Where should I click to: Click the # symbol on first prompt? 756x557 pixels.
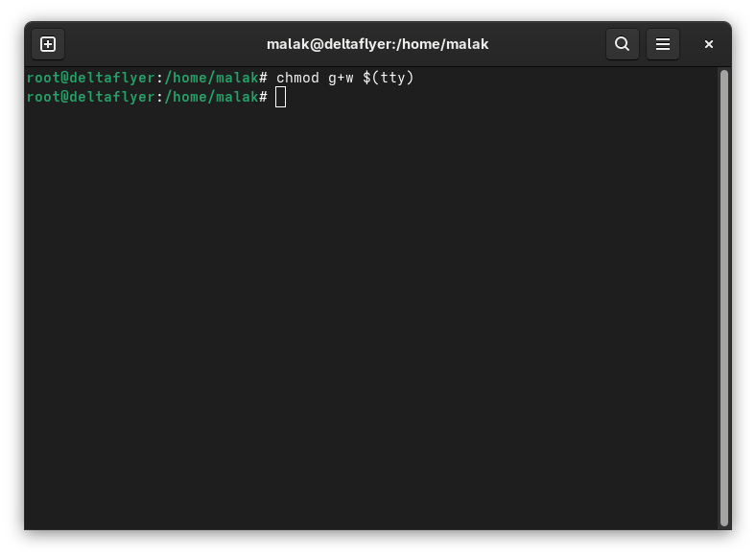click(x=263, y=78)
